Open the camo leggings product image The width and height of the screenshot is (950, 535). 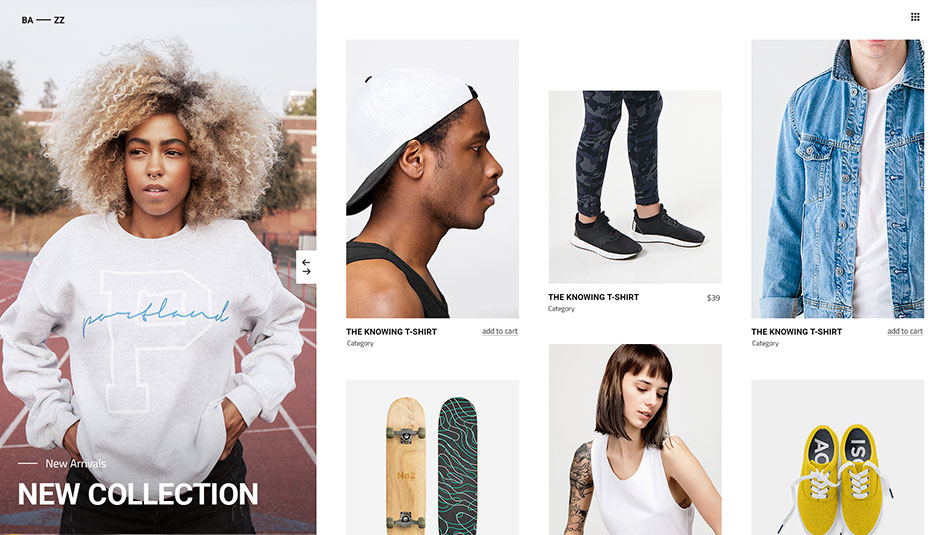(x=635, y=187)
